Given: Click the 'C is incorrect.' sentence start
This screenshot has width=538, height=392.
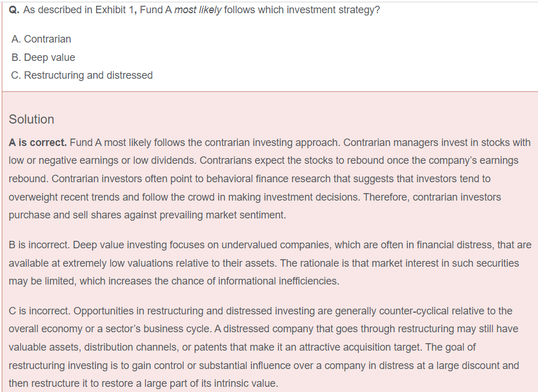Looking at the screenshot, I should coord(39,311).
